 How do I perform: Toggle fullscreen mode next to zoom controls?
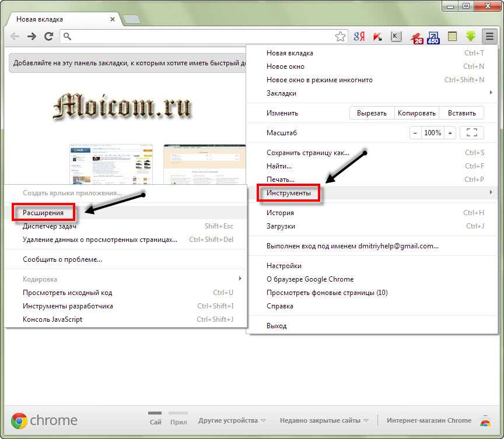472,133
